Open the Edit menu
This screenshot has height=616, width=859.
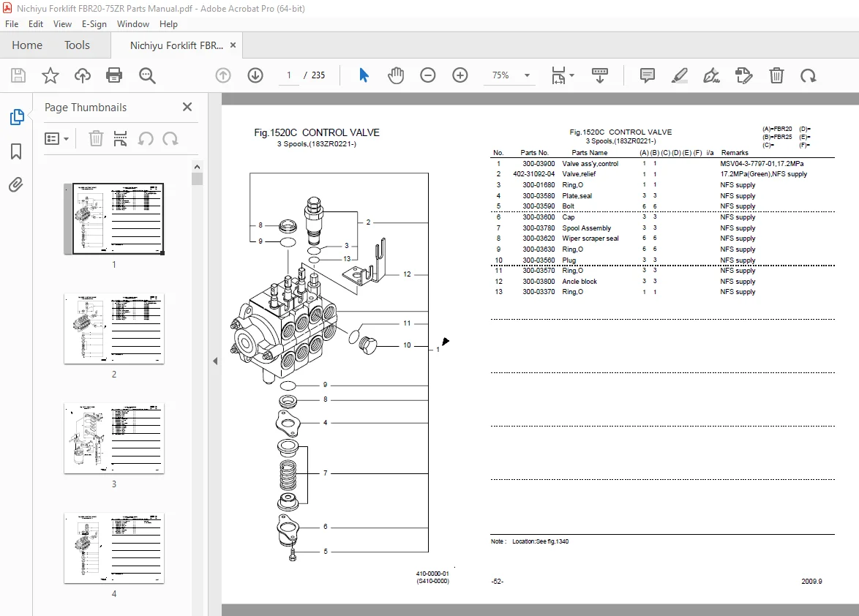[x=36, y=24]
